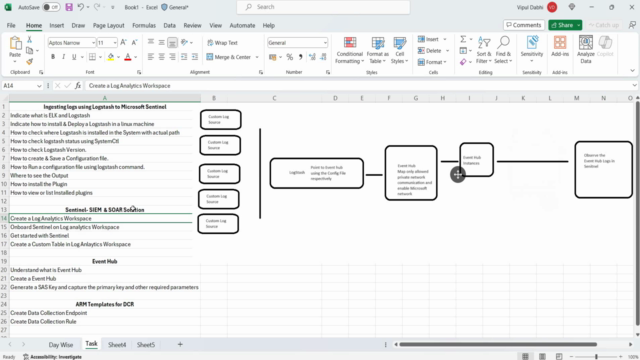Open the Sensitivity label menu
The width and height of the screenshot is (640, 360).
[x=532, y=50]
